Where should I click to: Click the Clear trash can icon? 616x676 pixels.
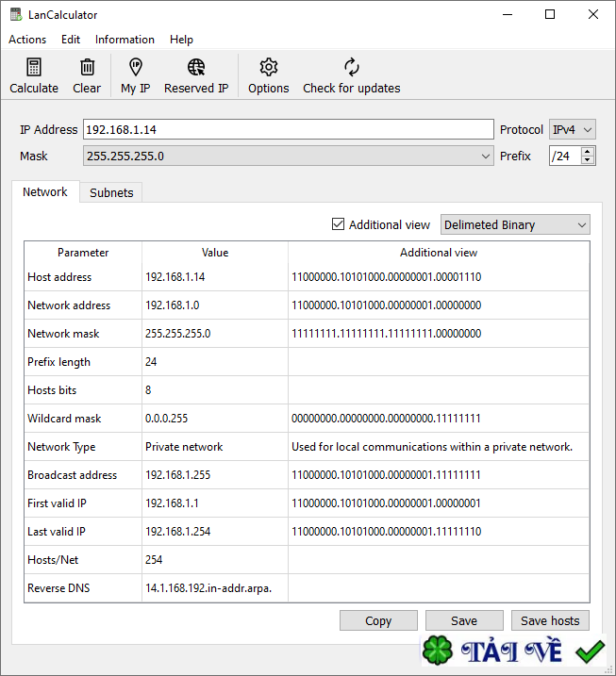tap(87, 68)
